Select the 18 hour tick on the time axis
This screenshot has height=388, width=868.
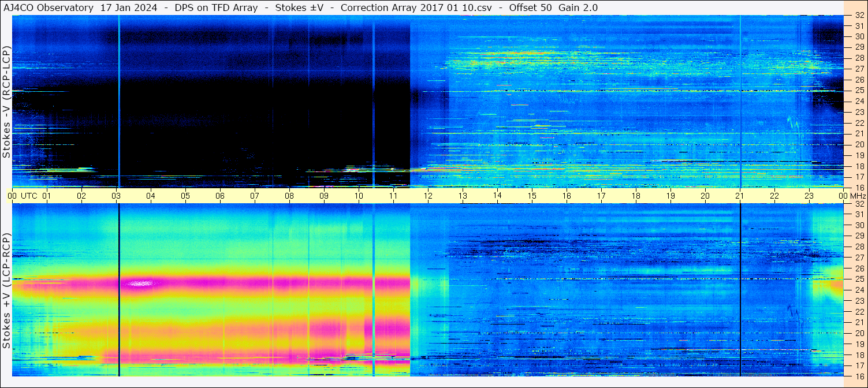636,196
